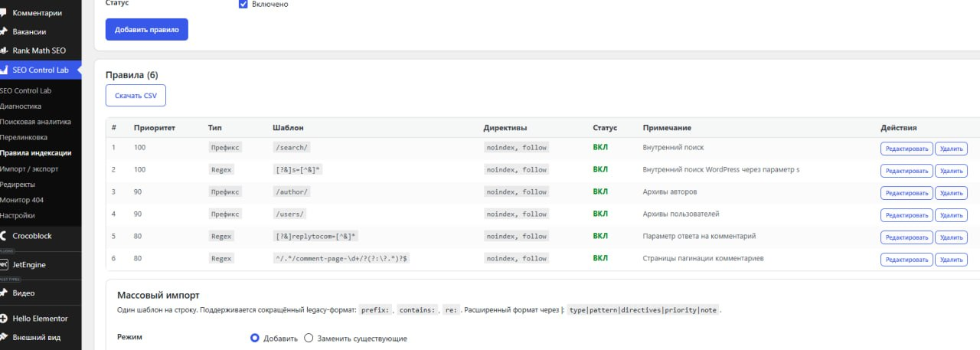980x350 pixels.
Task: Click the Директивы column header
Action: coord(506,128)
